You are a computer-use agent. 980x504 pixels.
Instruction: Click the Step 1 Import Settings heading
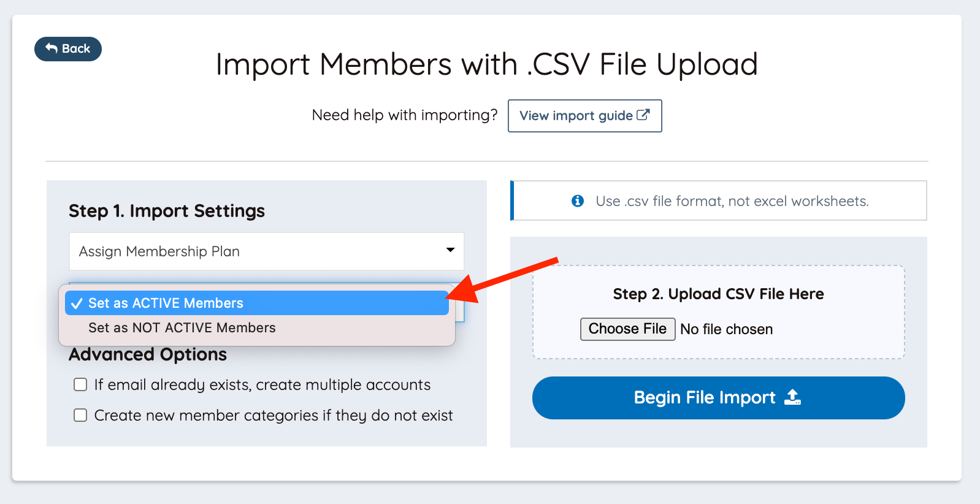(x=166, y=210)
